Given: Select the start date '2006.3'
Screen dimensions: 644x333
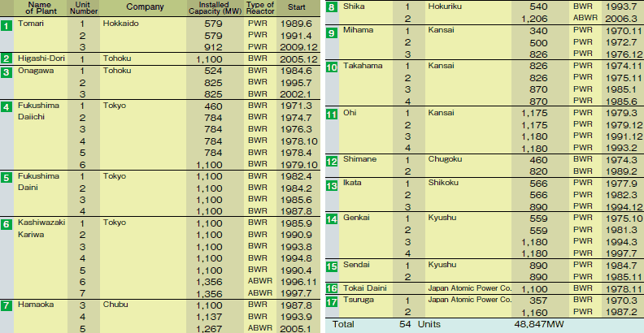Looking at the screenshot, I should click(620, 19).
